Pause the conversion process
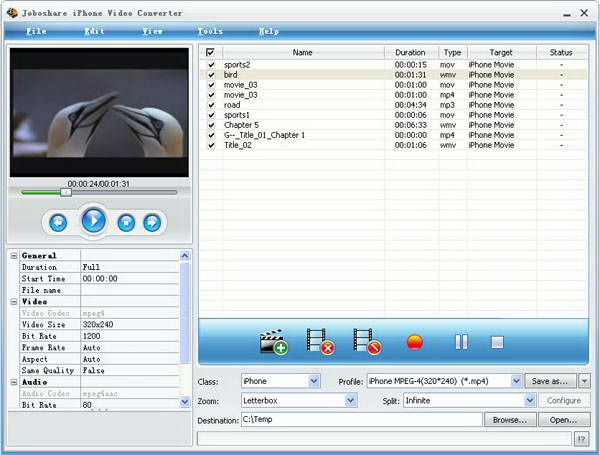The height and width of the screenshot is (455, 600). click(461, 343)
